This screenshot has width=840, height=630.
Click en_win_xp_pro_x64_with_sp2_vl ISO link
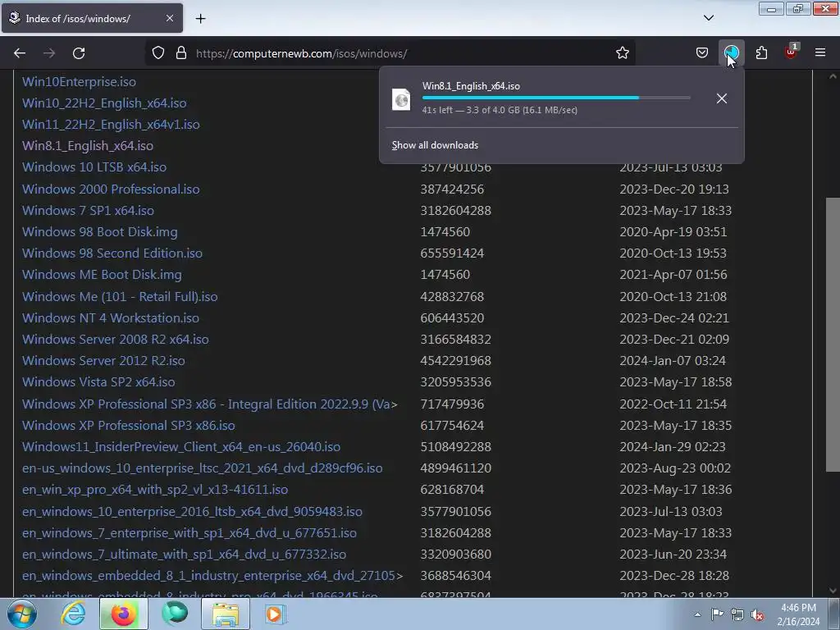click(x=155, y=490)
